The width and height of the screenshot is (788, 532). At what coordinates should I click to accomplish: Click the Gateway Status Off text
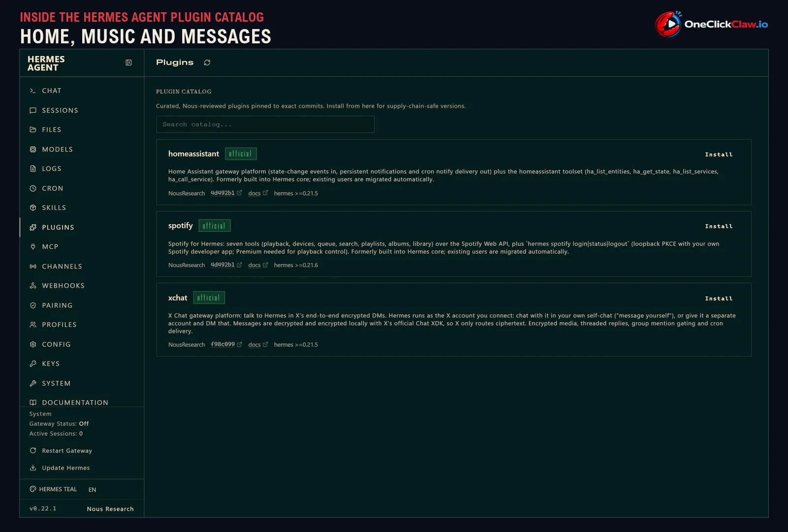59,424
